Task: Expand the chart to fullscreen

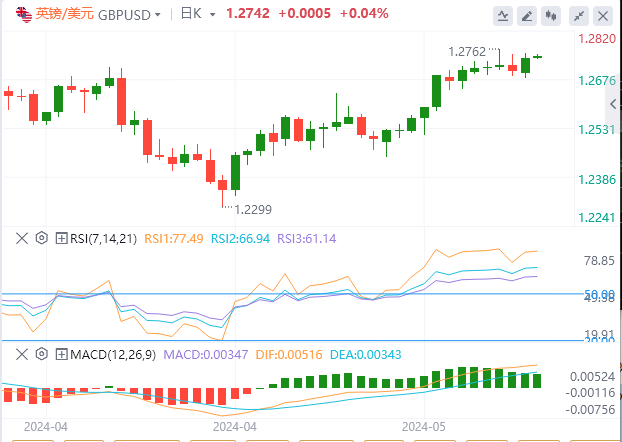Action: click(x=577, y=15)
